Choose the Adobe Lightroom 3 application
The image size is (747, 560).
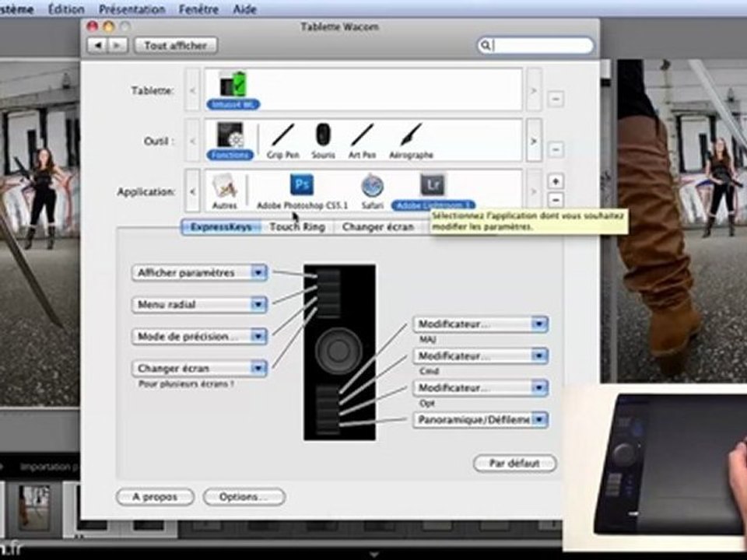[433, 191]
